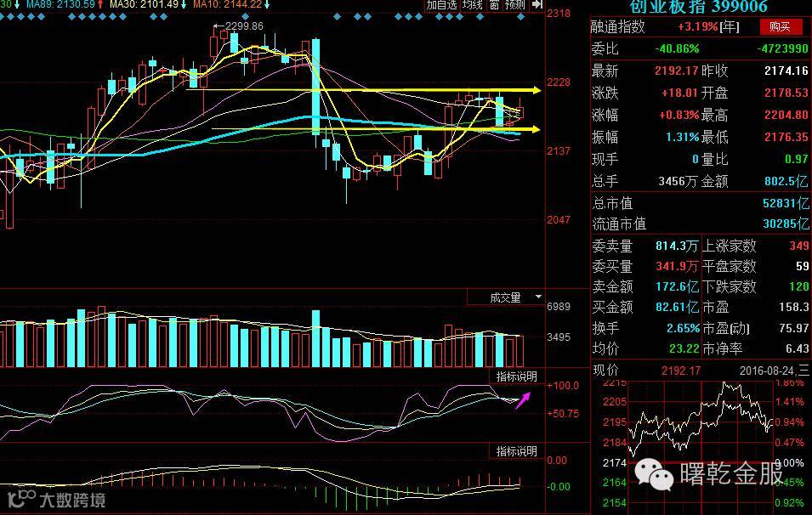This screenshot has width=812, height=515.
Task: Select the 市盈[动] value 75.97
Action: pos(794,328)
